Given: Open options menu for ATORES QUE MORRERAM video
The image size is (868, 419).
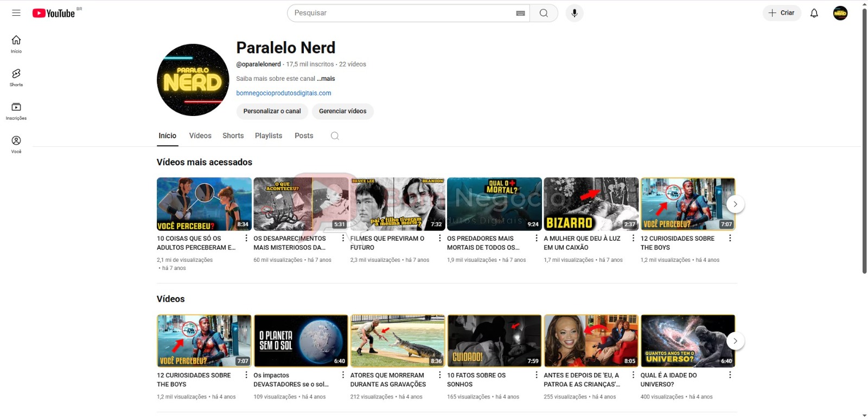Looking at the screenshot, I should (440, 375).
